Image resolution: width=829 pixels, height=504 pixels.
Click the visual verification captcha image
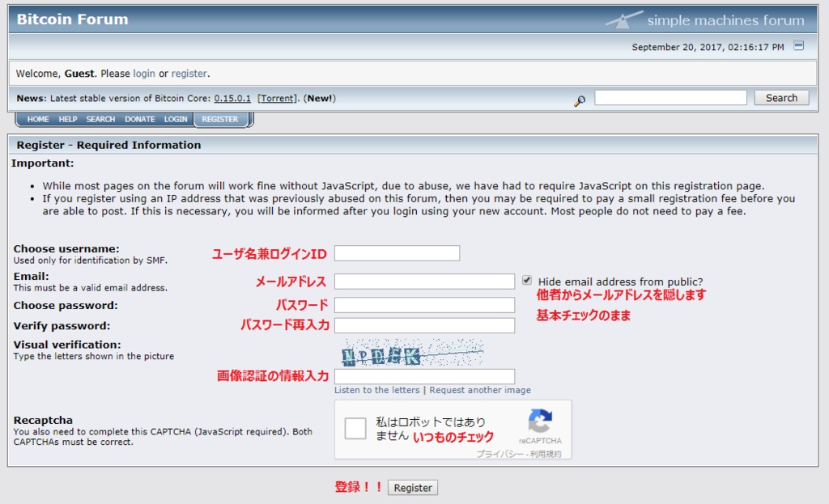[x=412, y=353]
